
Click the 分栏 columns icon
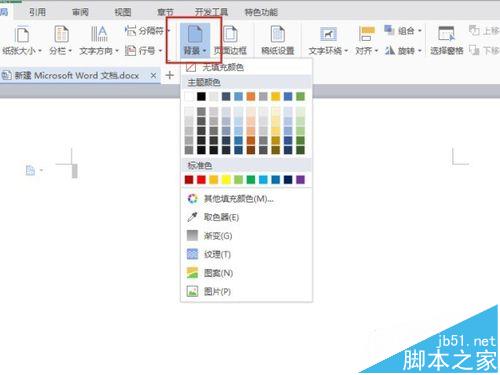(x=61, y=35)
